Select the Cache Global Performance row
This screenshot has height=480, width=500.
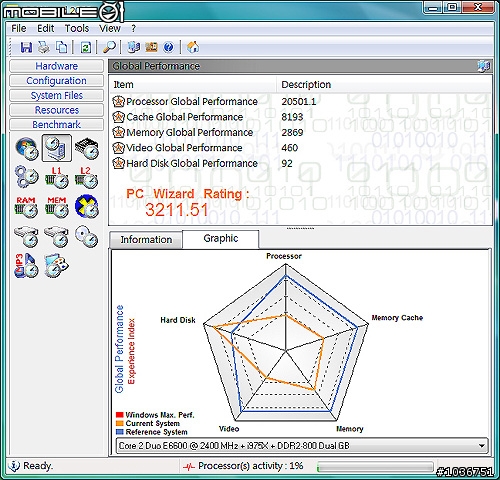301,117
